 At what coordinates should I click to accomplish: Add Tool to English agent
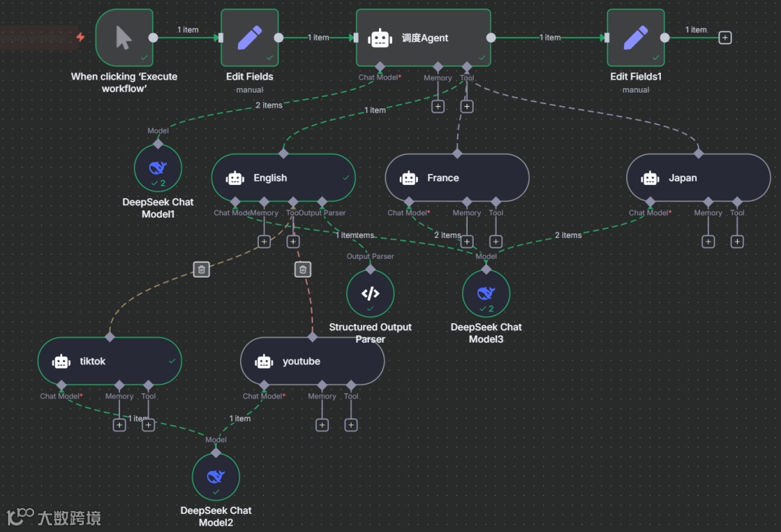293,241
